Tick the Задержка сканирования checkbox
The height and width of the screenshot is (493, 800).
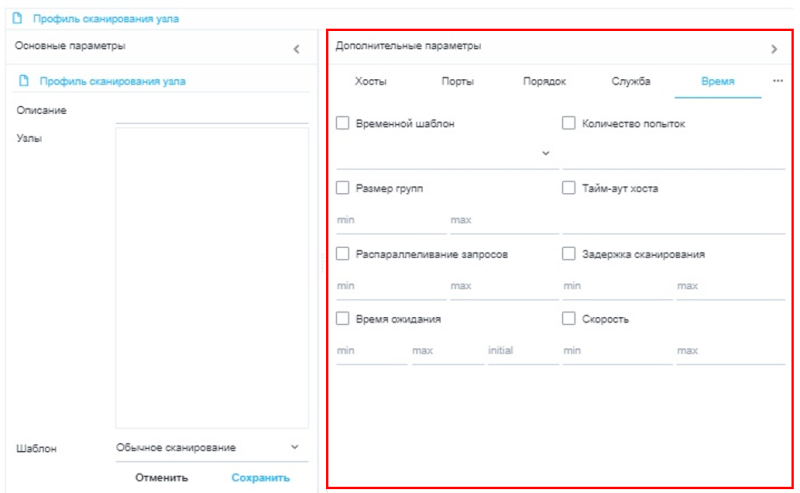(569, 254)
